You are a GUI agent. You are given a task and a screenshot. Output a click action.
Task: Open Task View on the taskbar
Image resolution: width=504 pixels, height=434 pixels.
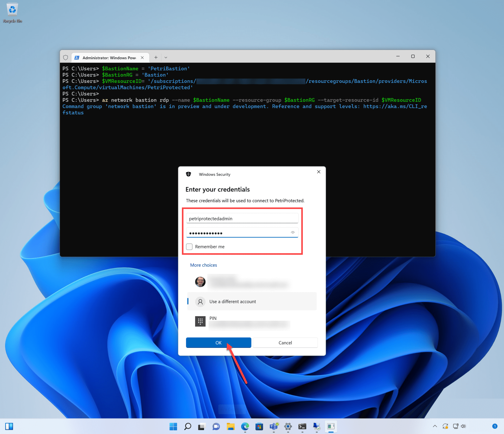point(202,426)
